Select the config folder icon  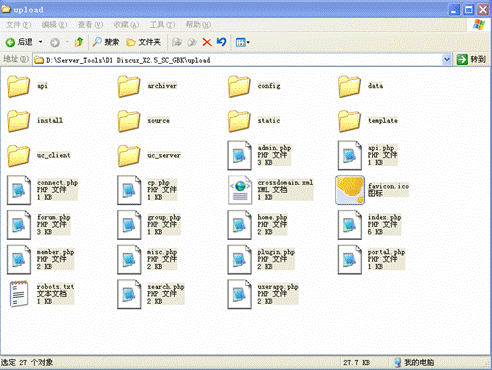[x=239, y=86]
